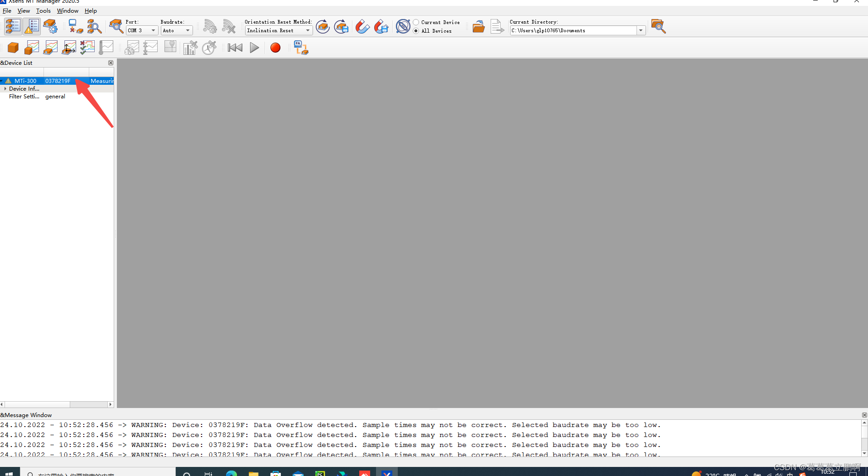Image resolution: width=868 pixels, height=476 pixels.
Task: Click Message Window scroll up arrow
Action: pyautogui.click(x=864, y=423)
